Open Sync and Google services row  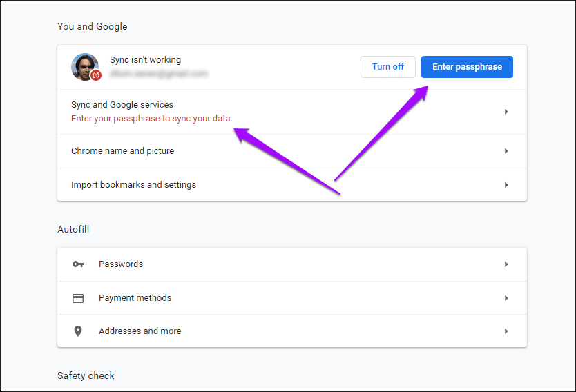click(x=292, y=112)
